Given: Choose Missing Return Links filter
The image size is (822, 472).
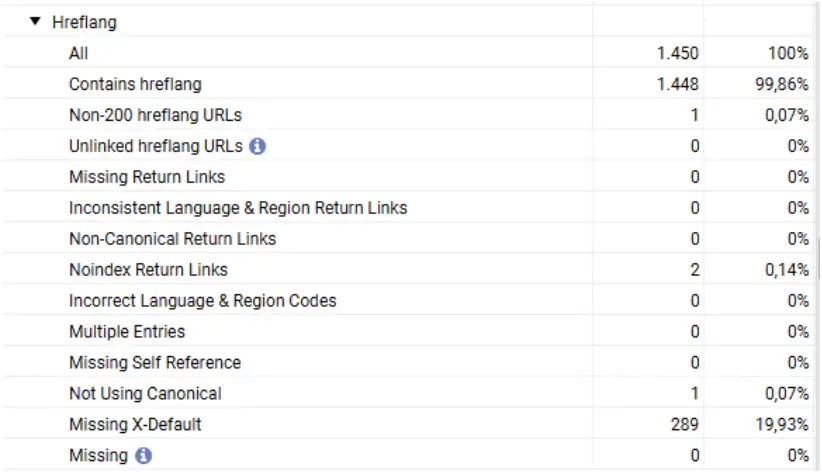Looking at the screenshot, I should tap(147, 177).
